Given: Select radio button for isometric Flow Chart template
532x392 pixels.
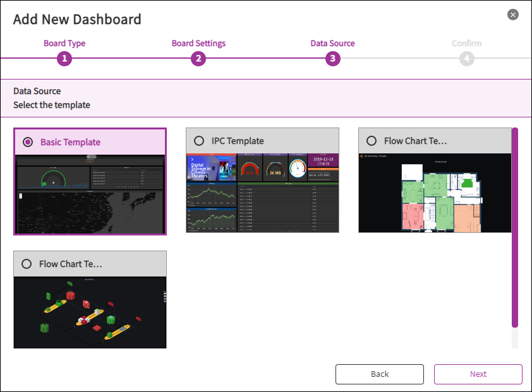Looking at the screenshot, I should [27, 264].
